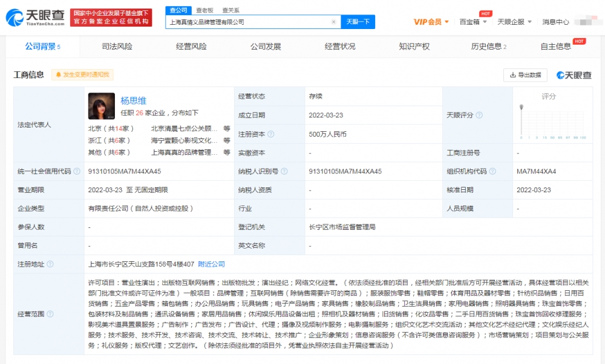Switch to the 知识产权 tab
The image size is (605, 364).
coord(414,47)
